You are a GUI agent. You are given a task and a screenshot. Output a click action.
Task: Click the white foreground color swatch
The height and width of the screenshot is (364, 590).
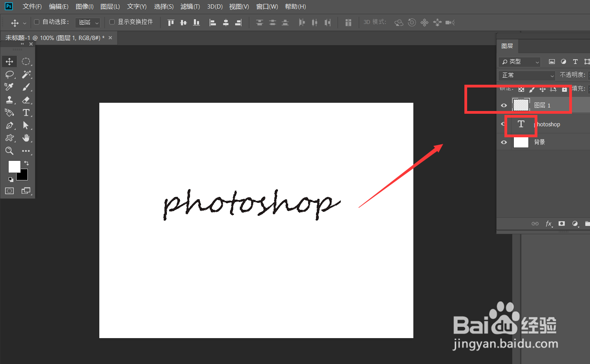[x=14, y=167]
